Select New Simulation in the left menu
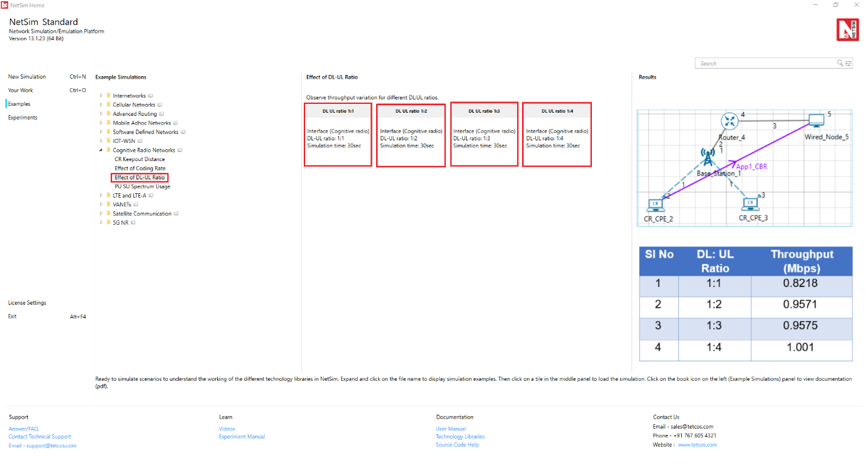This screenshot has height=472, width=868. point(27,77)
